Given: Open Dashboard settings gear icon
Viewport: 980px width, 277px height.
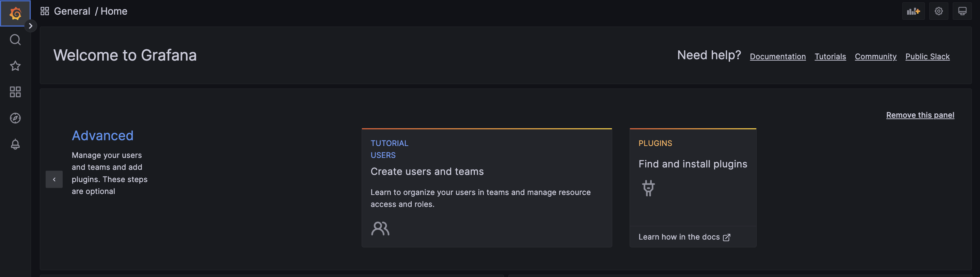Looking at the screenshot, I should [938, 11].
